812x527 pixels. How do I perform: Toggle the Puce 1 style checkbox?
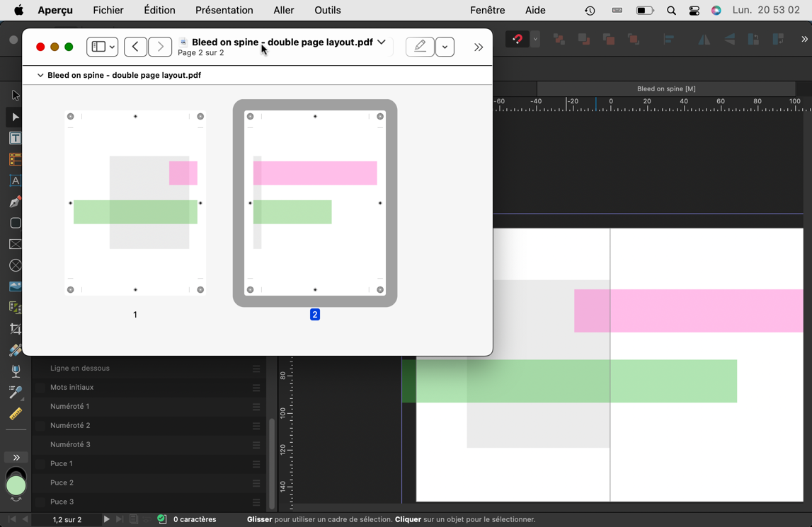click(x=41, y=464)
